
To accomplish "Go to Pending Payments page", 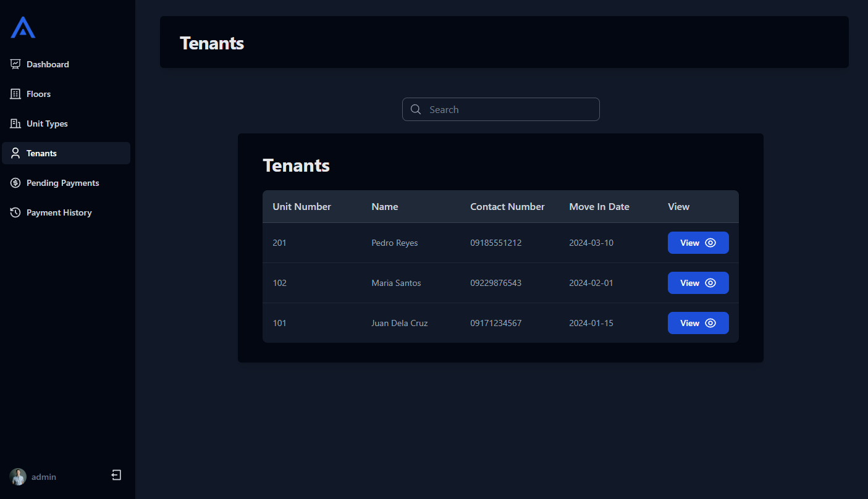I will 66,183.
